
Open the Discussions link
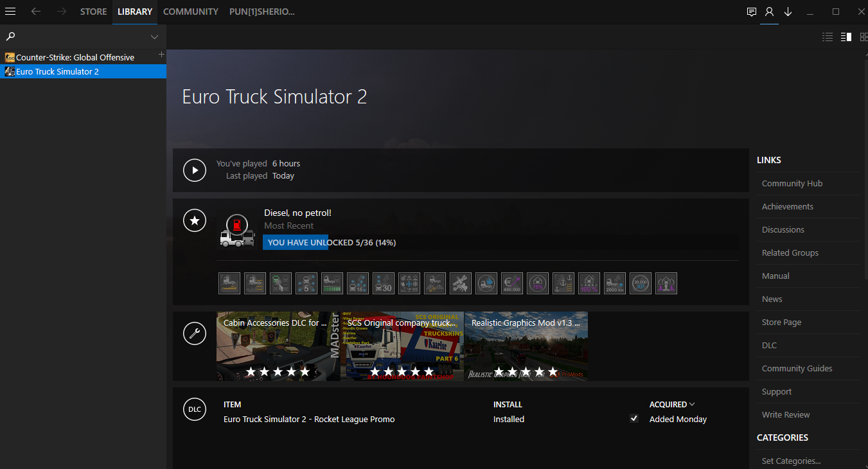[x=783, y=229]
